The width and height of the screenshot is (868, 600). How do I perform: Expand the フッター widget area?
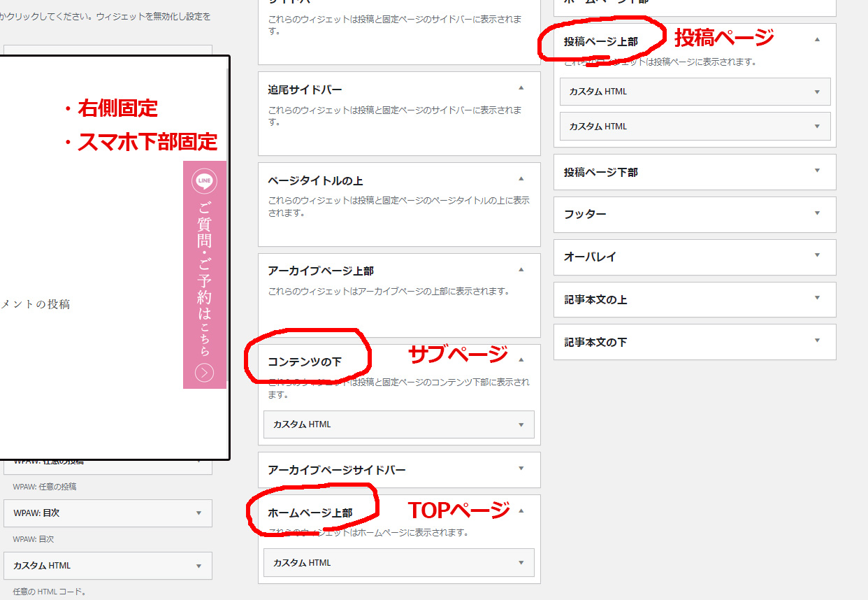click(x=816, y=213)
